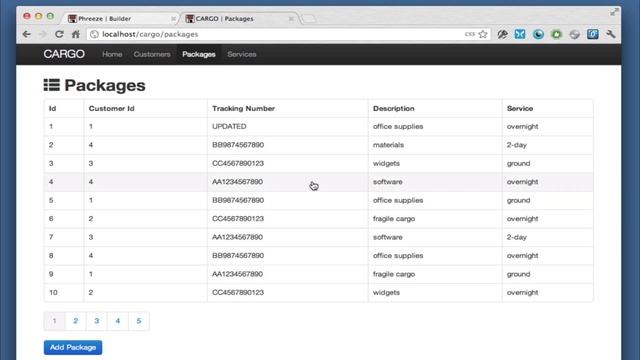Sort by the Id column header
The height and width of the screenshot is (360, 640).
52,109
